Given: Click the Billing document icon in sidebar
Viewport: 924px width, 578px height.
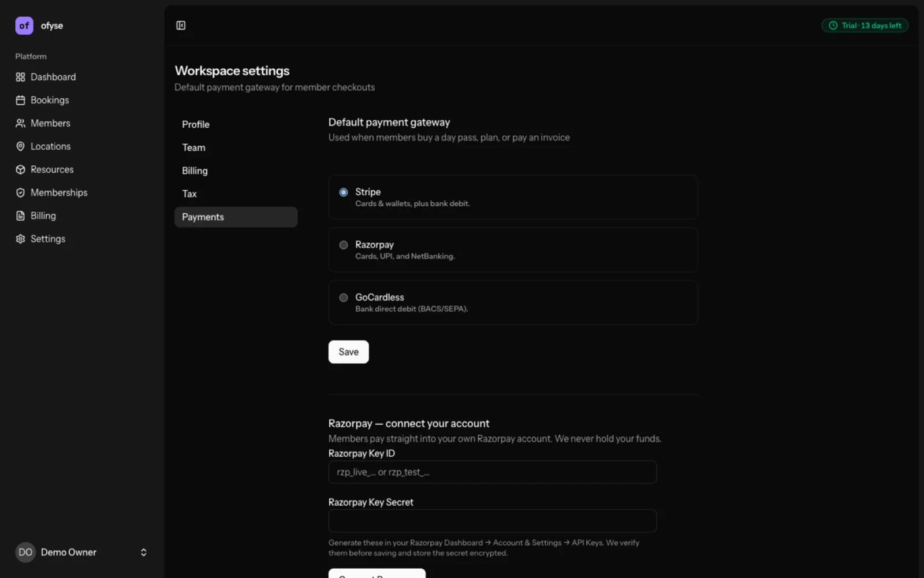Looking at the screenshot, I should pyautogui.click(x=20, y=216).
